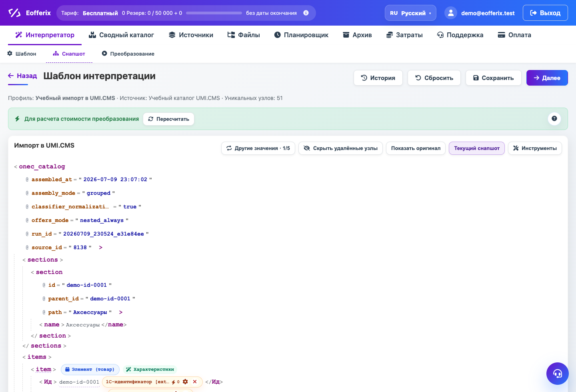Select the Снапшот sub-tab
This screenshot has width=576, height=392.
(69, 54)
